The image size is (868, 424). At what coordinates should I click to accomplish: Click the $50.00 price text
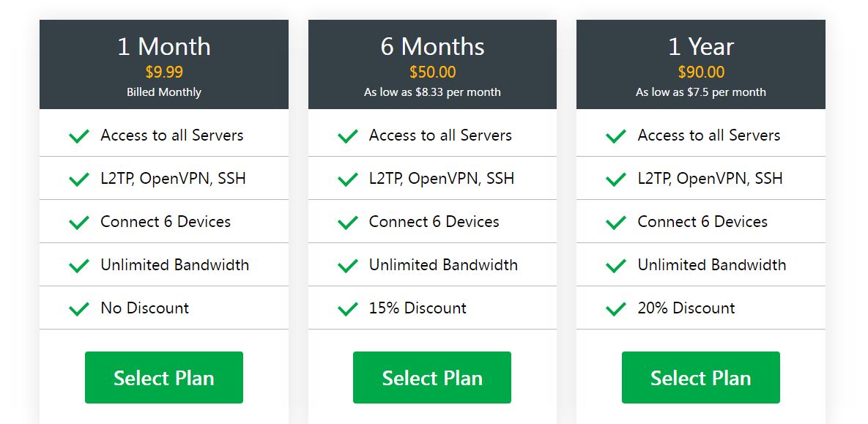point(432,72)
